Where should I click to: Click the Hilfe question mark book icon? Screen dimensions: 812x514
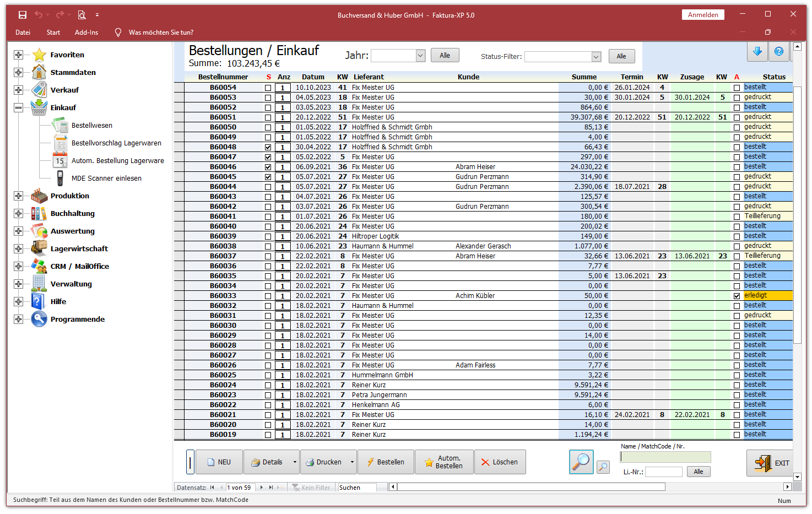point(38,301)
